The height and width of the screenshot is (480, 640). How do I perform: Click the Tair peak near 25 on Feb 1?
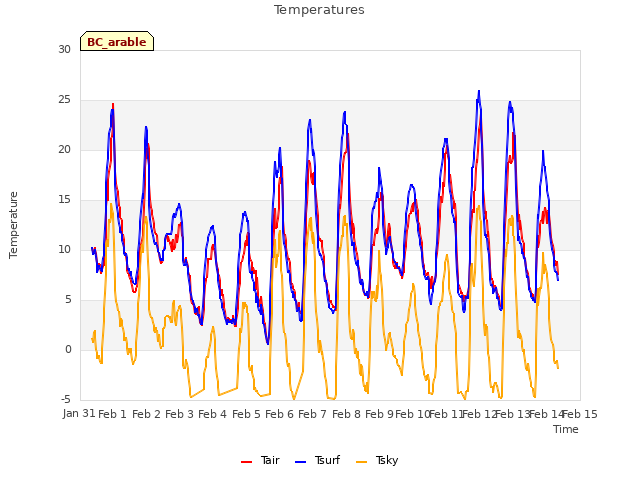(113, 104)
